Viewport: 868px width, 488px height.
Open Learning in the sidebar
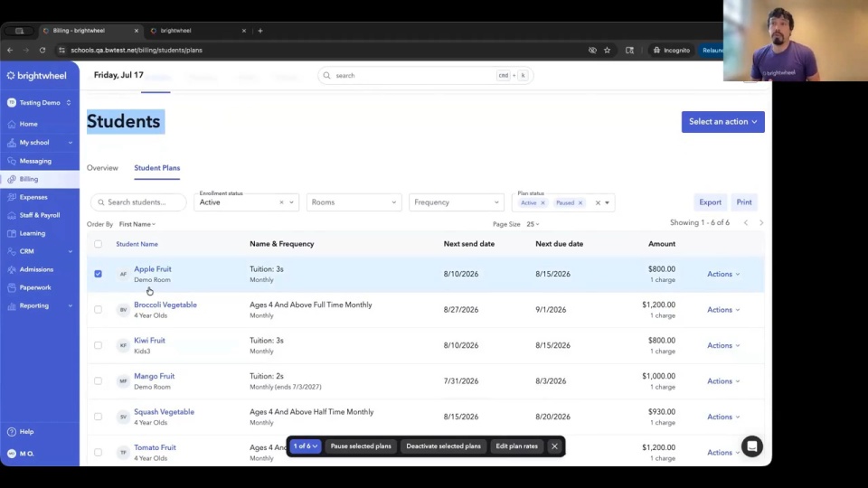tap(33, 233)
